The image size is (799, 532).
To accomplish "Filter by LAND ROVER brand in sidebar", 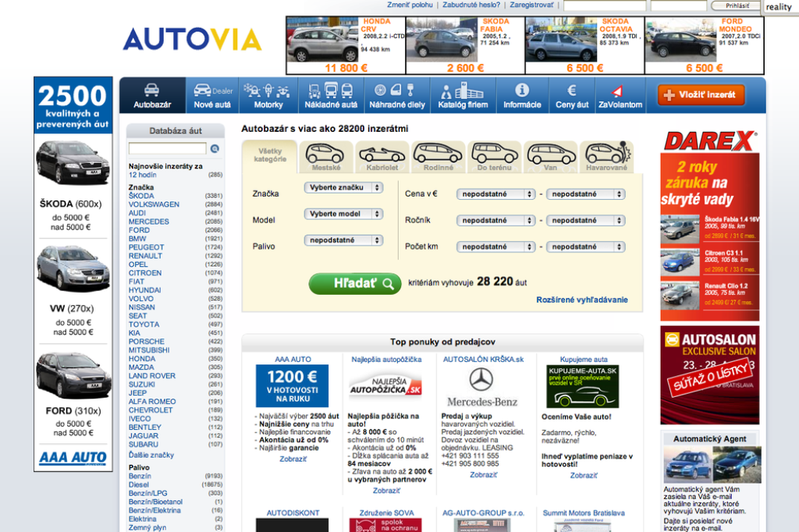I will [152, 375].
